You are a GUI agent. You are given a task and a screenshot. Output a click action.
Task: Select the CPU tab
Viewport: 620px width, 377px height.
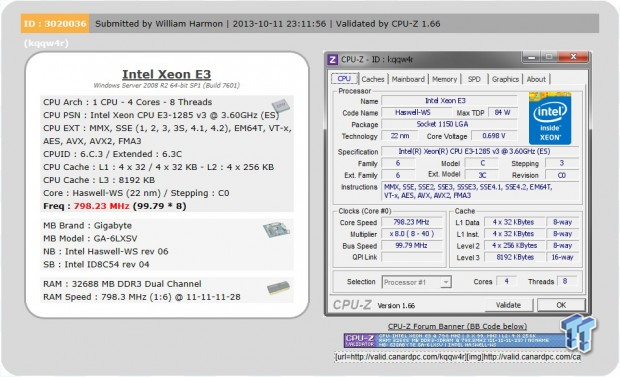click(x=344, y=78)
